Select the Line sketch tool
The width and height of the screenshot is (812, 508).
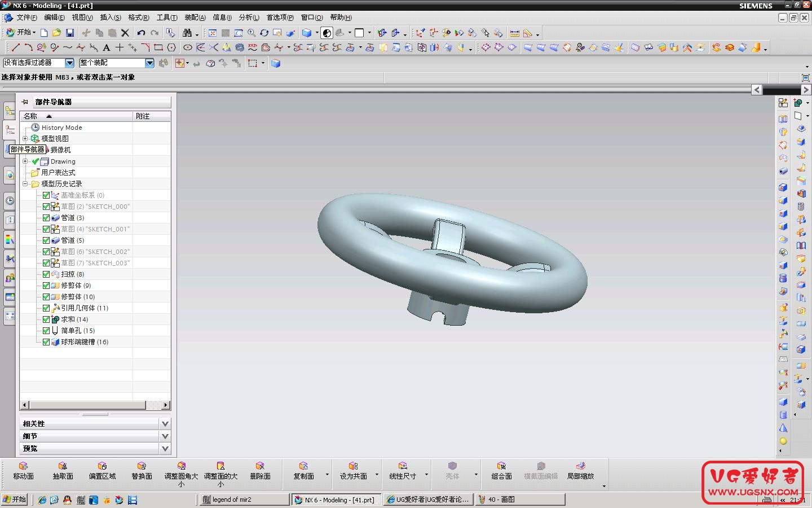[15, 47]
